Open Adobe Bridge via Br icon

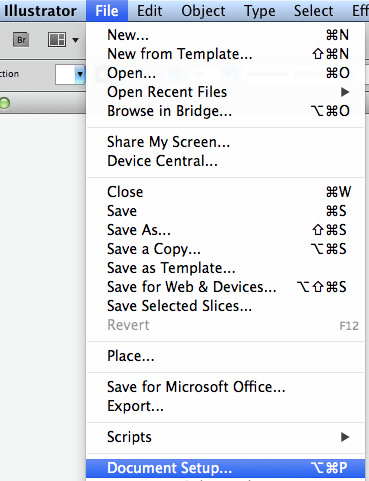tap(21, 40)
